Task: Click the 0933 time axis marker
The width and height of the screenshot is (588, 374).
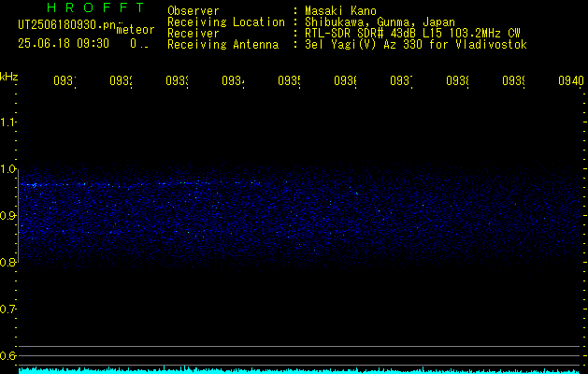Action: (x=177, y=80)
